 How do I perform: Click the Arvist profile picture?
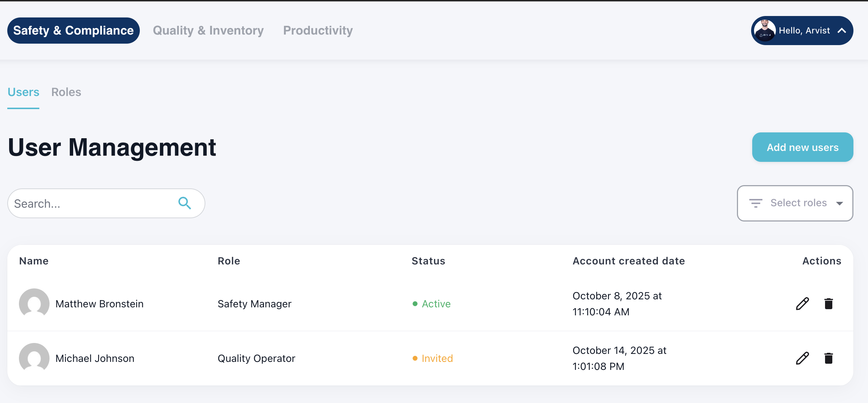(766, 30)
